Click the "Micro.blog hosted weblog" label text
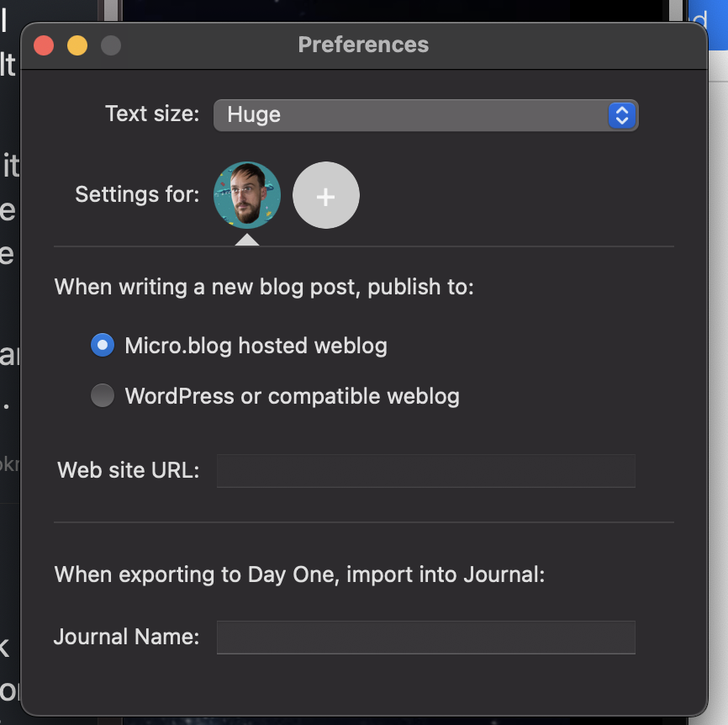This screenshot has width=728, height=725. [256, 346]
